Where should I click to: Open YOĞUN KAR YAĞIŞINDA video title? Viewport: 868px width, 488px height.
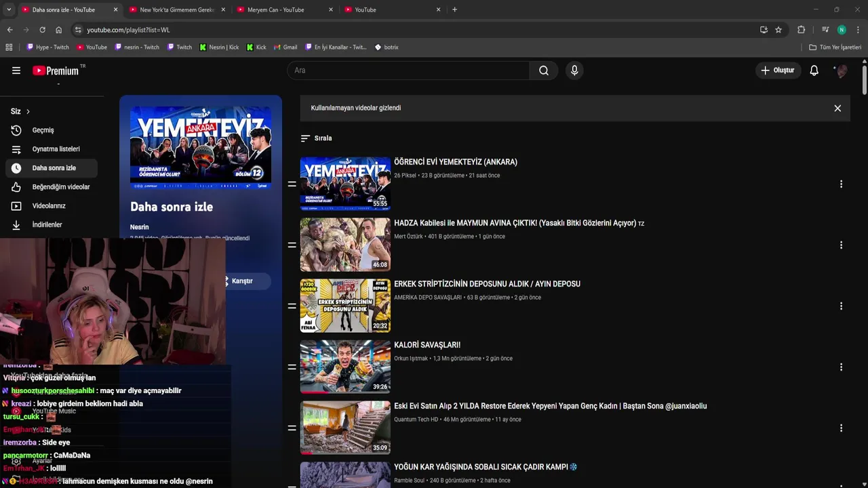(486, 467)
